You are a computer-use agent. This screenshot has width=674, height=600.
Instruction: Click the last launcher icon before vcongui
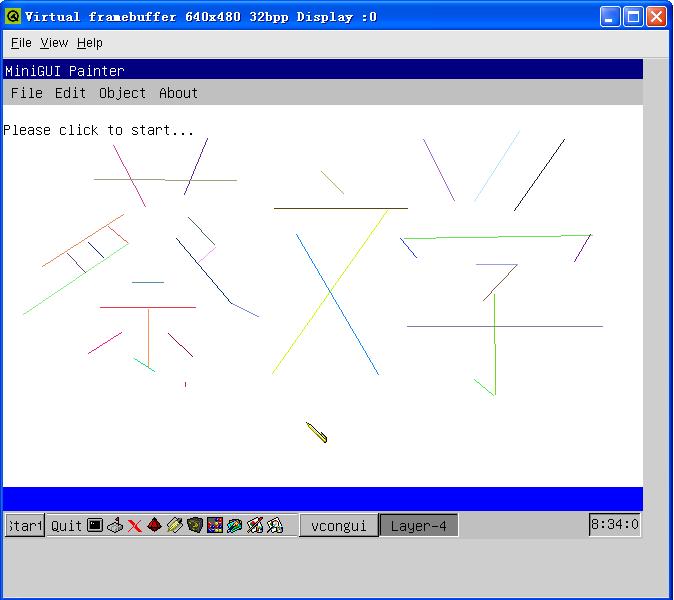274,525
